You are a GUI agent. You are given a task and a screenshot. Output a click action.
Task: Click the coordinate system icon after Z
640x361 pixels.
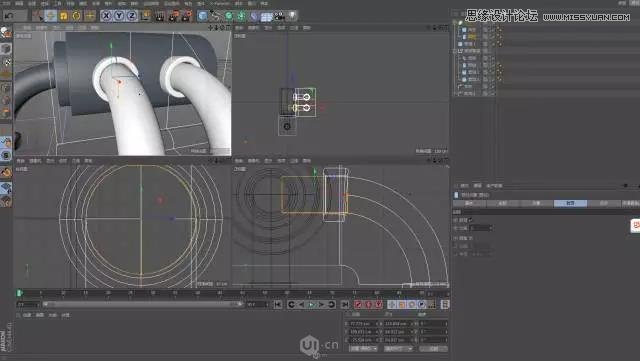[146, 16]
